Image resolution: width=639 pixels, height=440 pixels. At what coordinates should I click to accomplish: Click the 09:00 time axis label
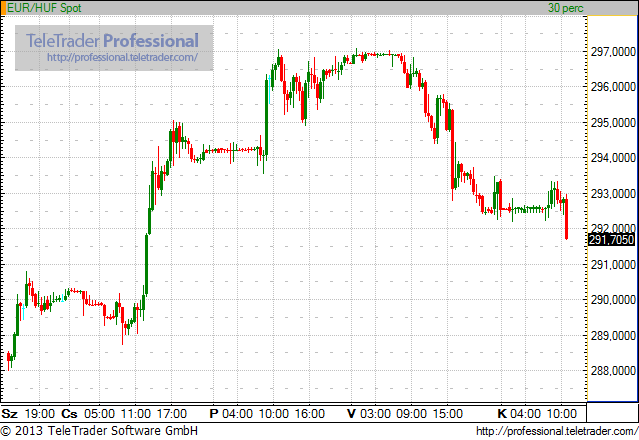(412, 414)
